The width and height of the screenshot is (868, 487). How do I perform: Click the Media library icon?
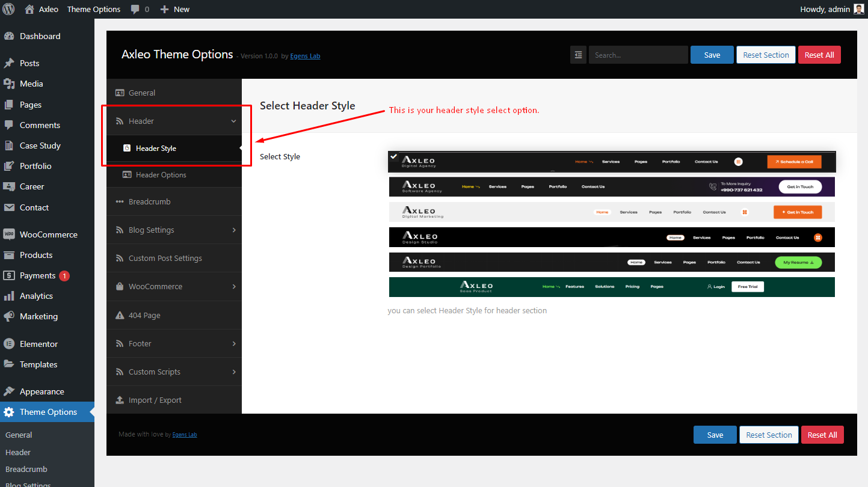pyautogui.click(x=9, y=84)
